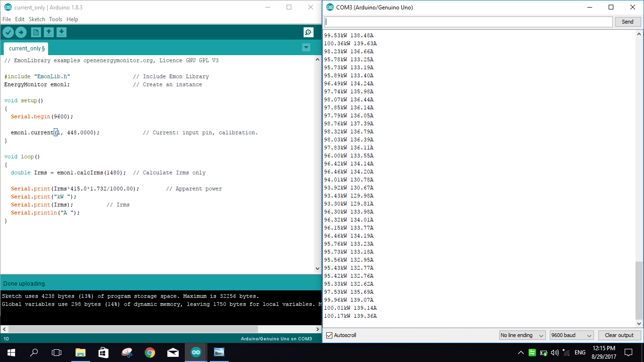644x362 pixels.
Task: Click the #include "EmonLib.h" line
Action: (37, 76)
